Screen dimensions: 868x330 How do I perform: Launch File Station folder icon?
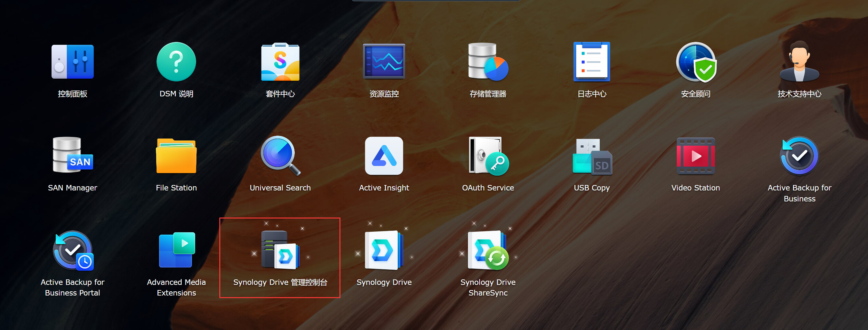[x=176, y=156]
